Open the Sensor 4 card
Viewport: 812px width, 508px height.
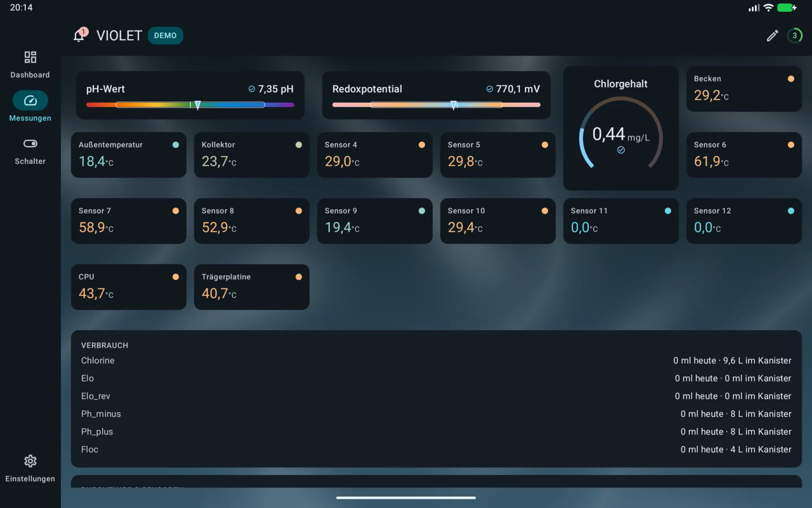click(374, 155)
